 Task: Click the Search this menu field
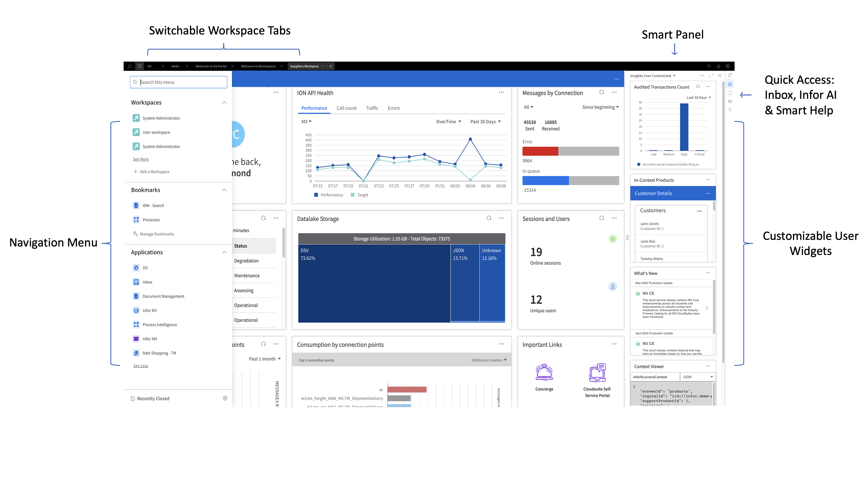(178, 82)
